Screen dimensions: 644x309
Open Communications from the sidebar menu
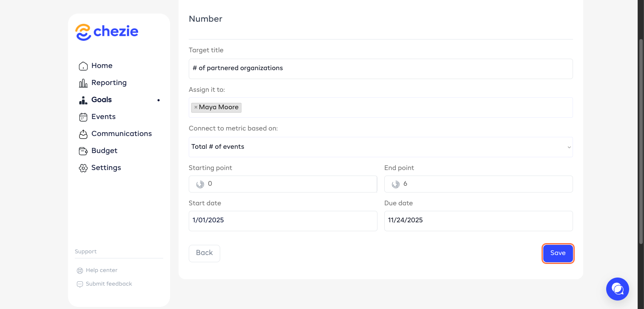pyautogui.click(x=121, y=134)
